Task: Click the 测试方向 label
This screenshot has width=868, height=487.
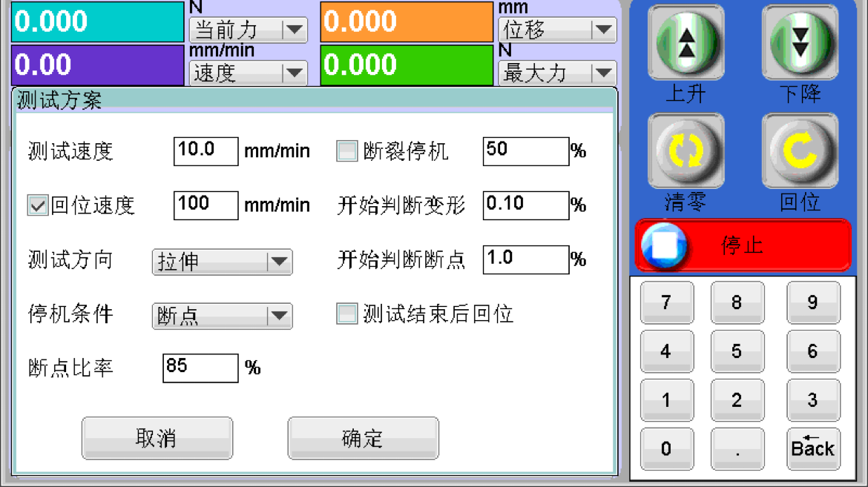Action: point(70,259)
